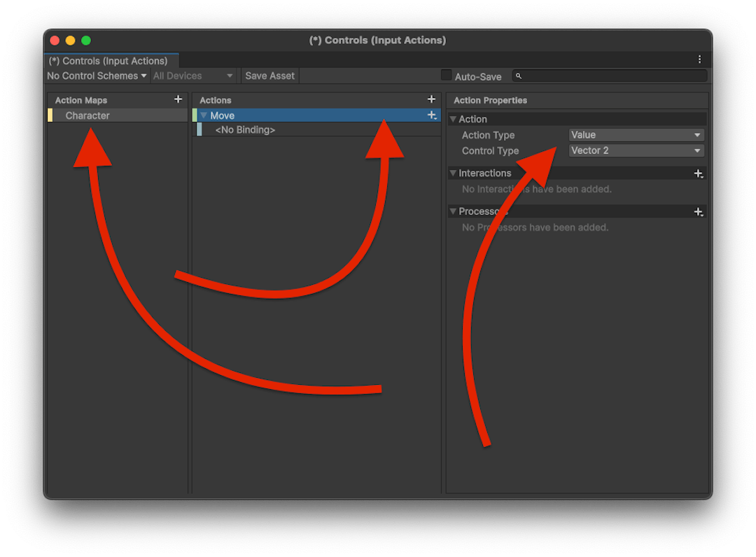Screen dimensions: 756x557
Task: Select the Controls (Input Actions) tab
Action: (108, 61)
